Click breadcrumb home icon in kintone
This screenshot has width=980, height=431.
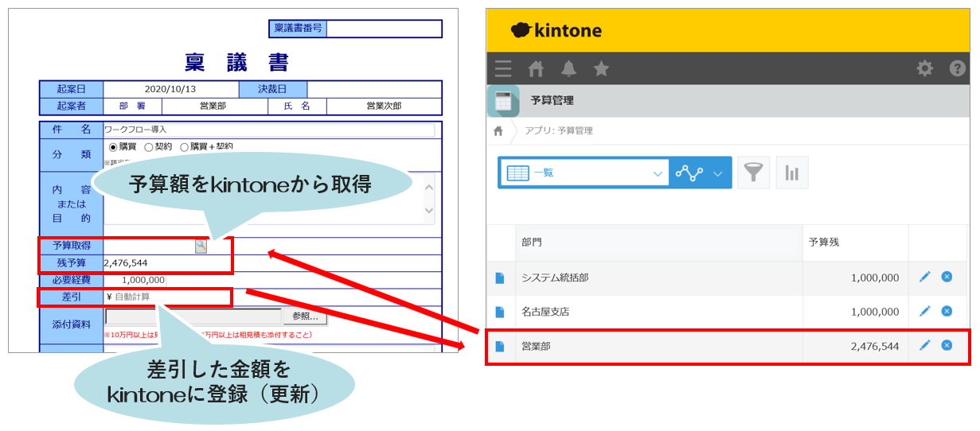coord(498,130)
